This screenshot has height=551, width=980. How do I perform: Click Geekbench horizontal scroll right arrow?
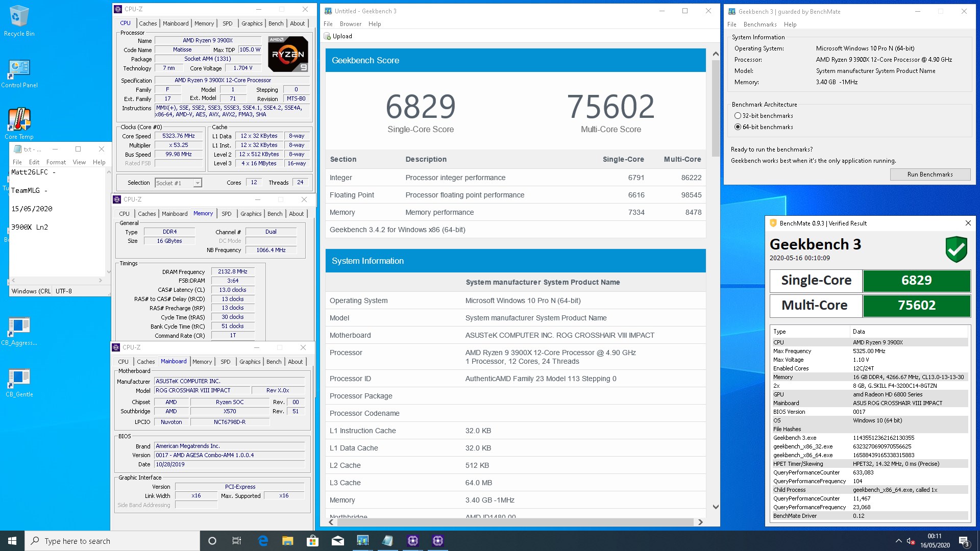[x=700, y=522]
